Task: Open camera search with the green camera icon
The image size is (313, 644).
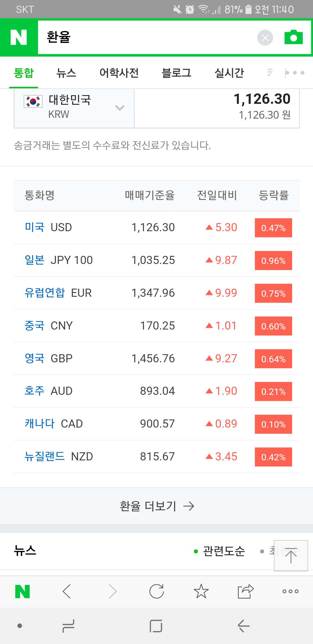Action: pos(293,37)
